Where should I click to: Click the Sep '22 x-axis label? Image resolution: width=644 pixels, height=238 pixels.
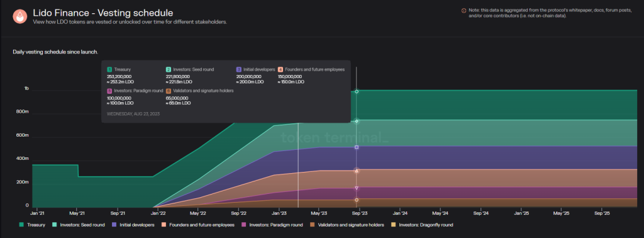pos(238,213)
